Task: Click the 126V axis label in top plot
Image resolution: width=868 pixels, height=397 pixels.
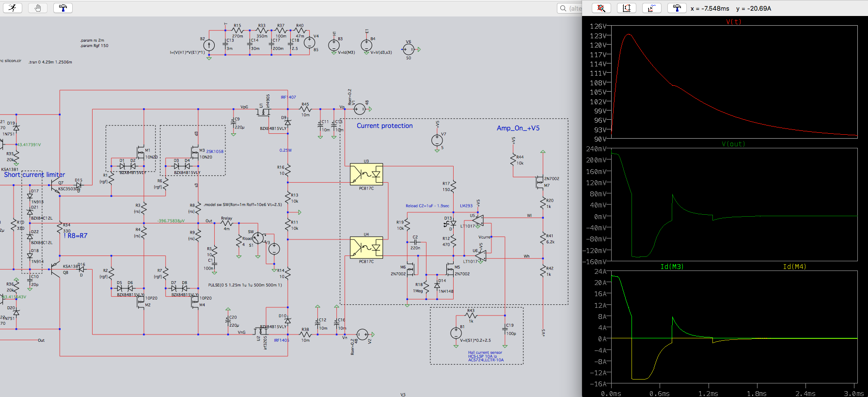Action: (598, 26)
